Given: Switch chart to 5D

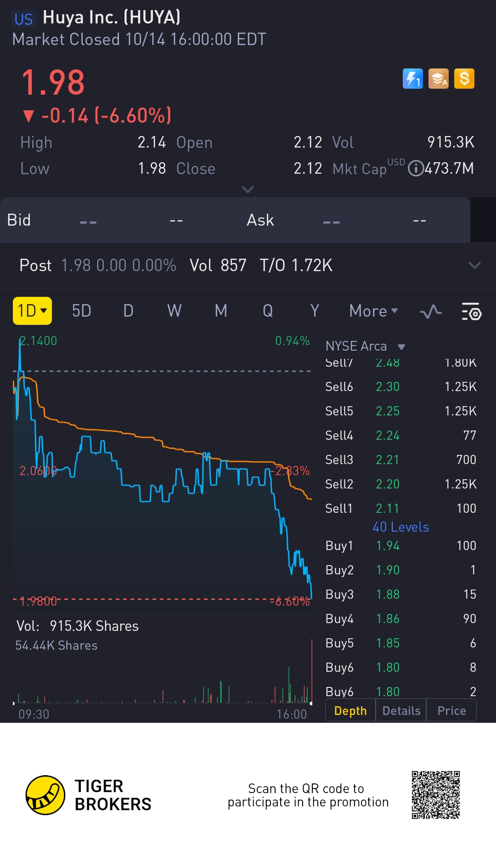Looking at the screenshot, I should pyautogui.click(x=82, y=311).
